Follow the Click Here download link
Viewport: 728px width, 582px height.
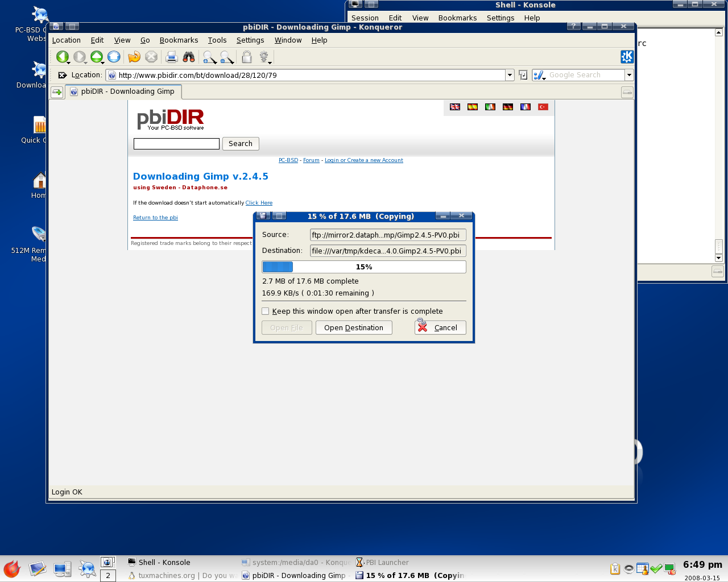click(259, 203)
